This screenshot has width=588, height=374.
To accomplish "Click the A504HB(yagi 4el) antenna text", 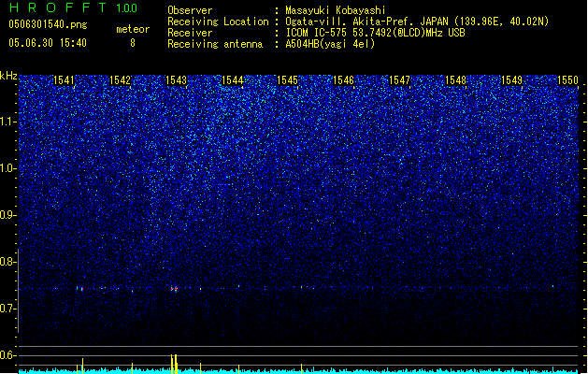I will tap(330, 44).
